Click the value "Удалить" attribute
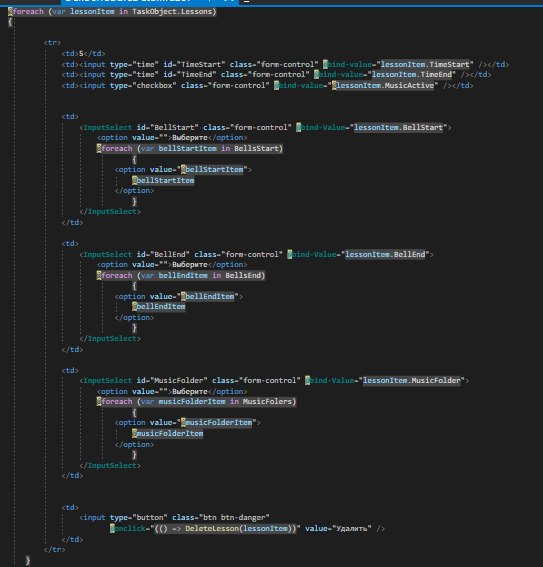The width and height of the screenshot is (543, 567). (x=338, y=528)
